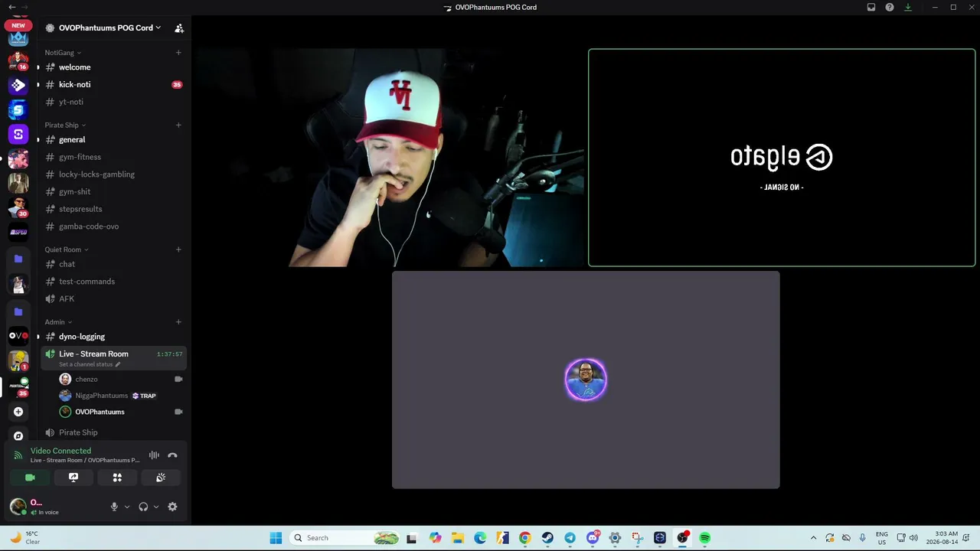The image size is (980, 551).
Task: Open User Settings gear
Action: 172,507
